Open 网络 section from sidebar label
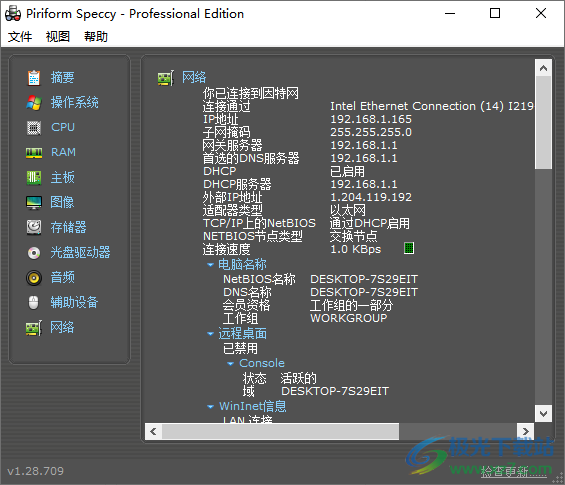The image size is (565, 485). pyautogui.click(x=62, y=327)
